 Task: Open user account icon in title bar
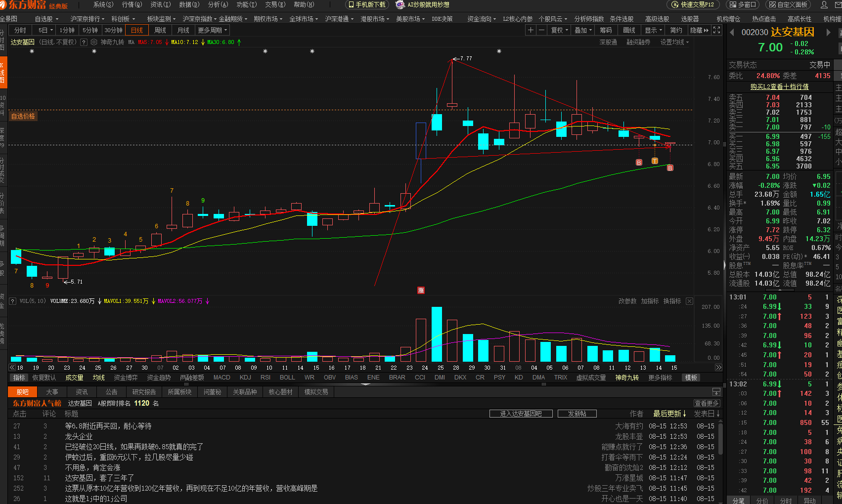pos(824,4)
